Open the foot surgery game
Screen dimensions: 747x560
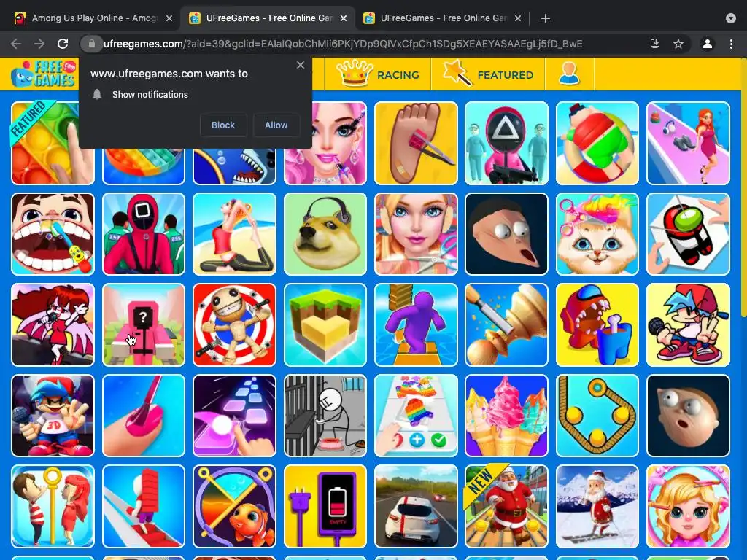tap(416, 143)
